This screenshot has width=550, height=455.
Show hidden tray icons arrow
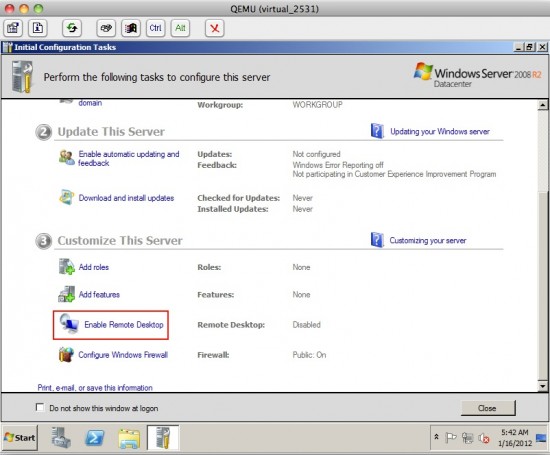click(x=436, y=437)
